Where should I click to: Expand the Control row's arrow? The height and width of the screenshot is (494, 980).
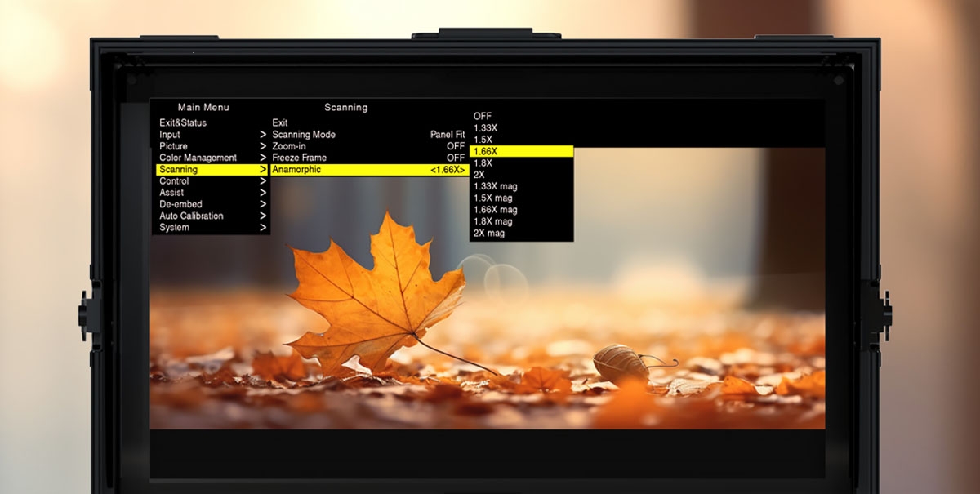[263, 181]
